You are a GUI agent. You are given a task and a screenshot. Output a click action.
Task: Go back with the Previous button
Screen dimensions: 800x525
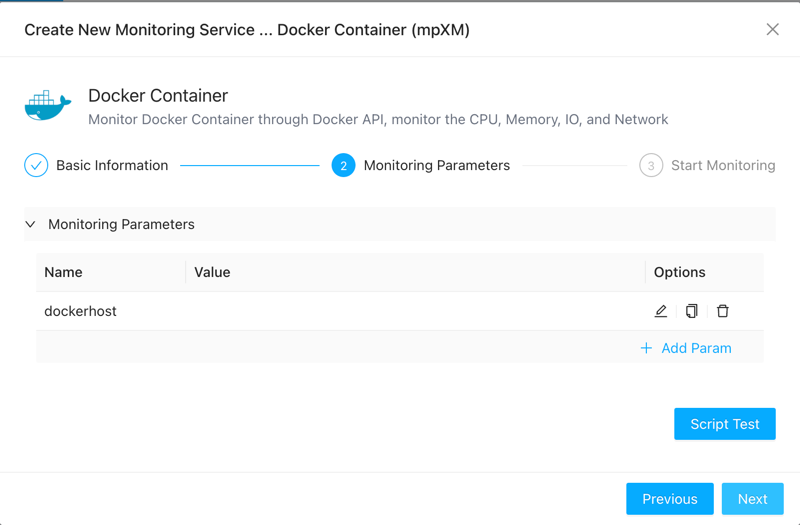(x=669, y=499)
